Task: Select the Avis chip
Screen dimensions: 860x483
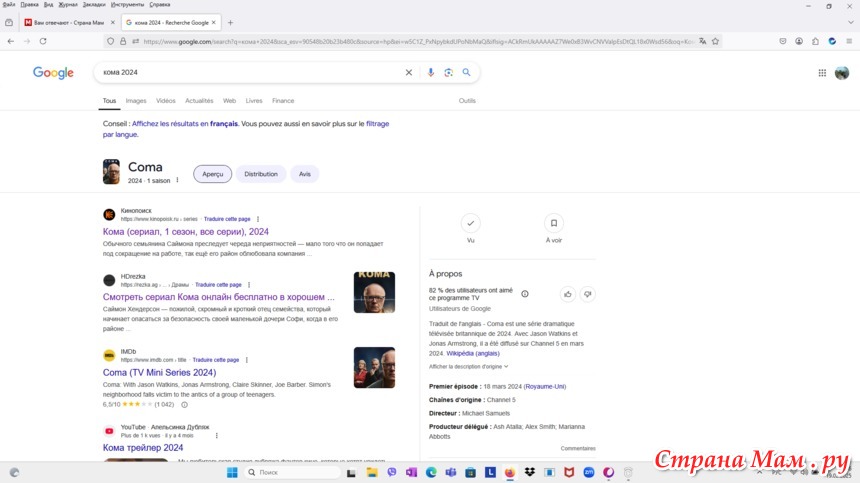Action: tap(305, 174)
